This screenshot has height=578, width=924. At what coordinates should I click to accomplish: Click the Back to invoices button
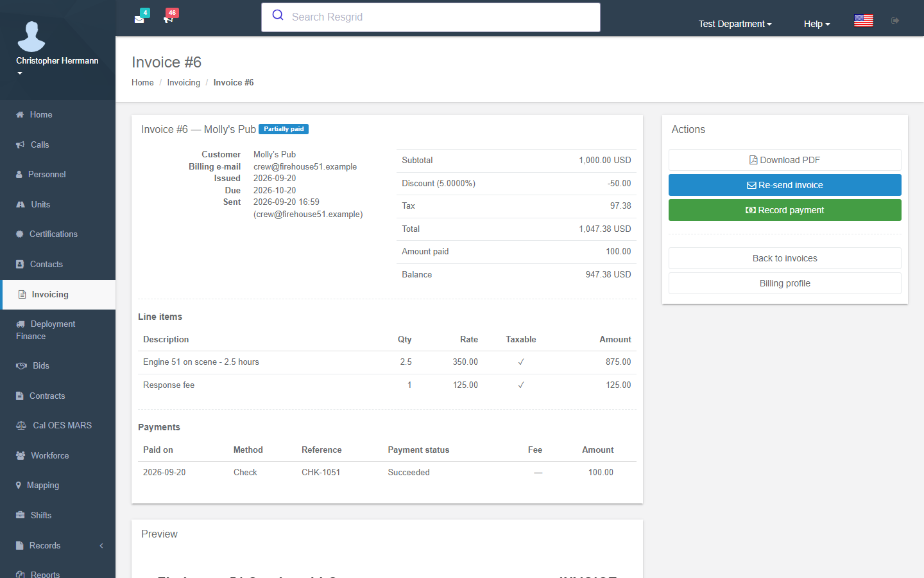[785, 258]
